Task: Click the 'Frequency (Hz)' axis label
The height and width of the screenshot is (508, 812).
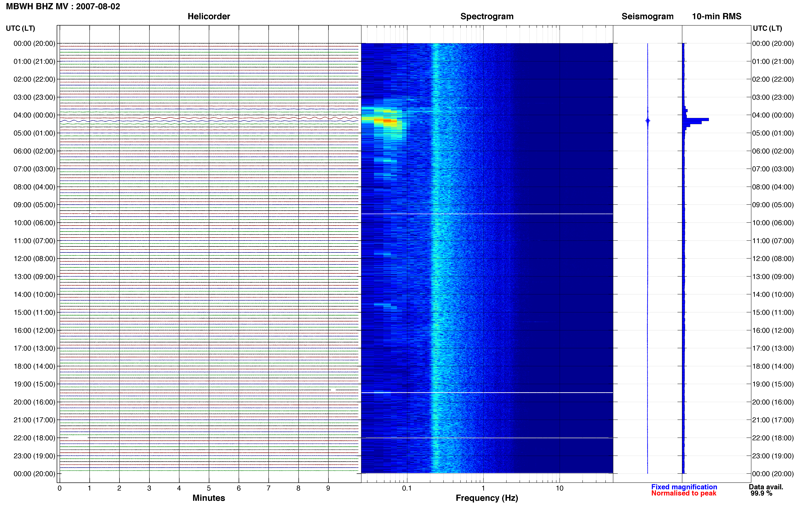Action: [487, 498]
